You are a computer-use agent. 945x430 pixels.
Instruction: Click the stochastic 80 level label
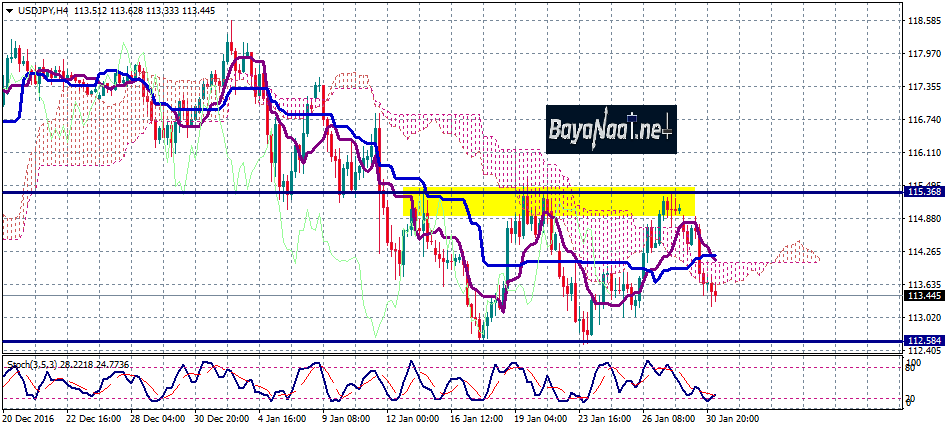911,368
